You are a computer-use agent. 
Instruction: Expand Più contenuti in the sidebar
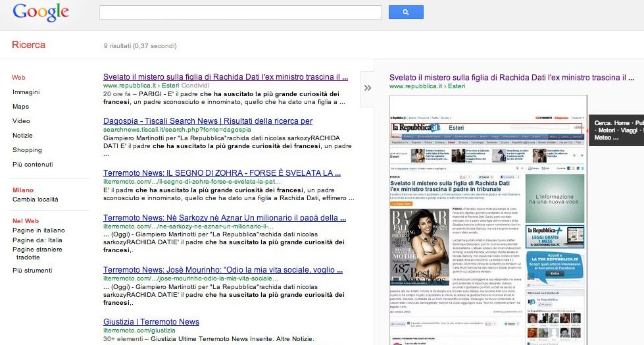click(x=32, y=164)
